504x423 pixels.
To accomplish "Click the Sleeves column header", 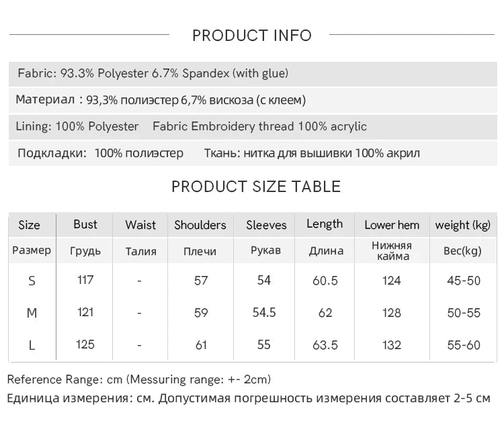I will point(266,225).
